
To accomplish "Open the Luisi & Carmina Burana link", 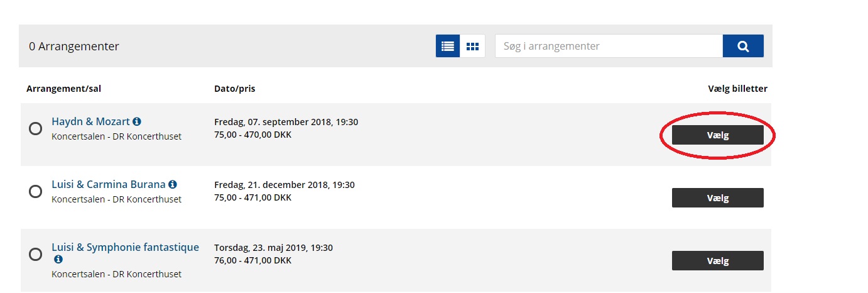I will coord(108,184).
